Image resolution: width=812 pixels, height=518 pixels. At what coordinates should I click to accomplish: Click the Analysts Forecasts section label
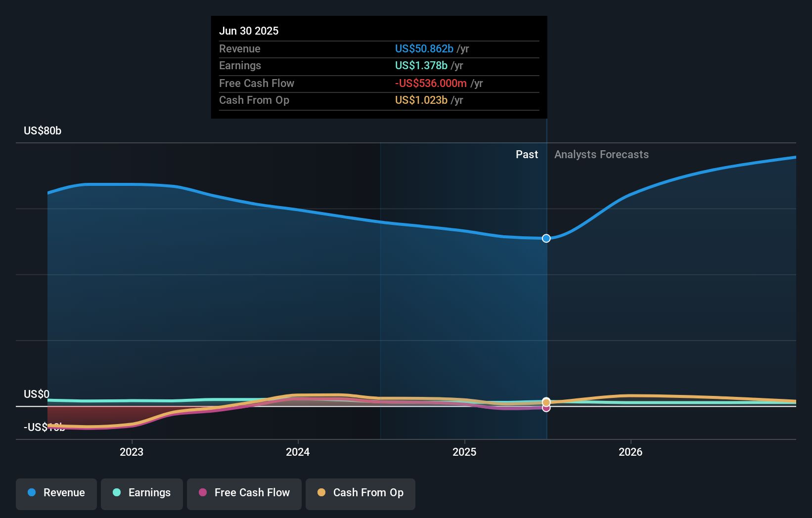(601, 155)
